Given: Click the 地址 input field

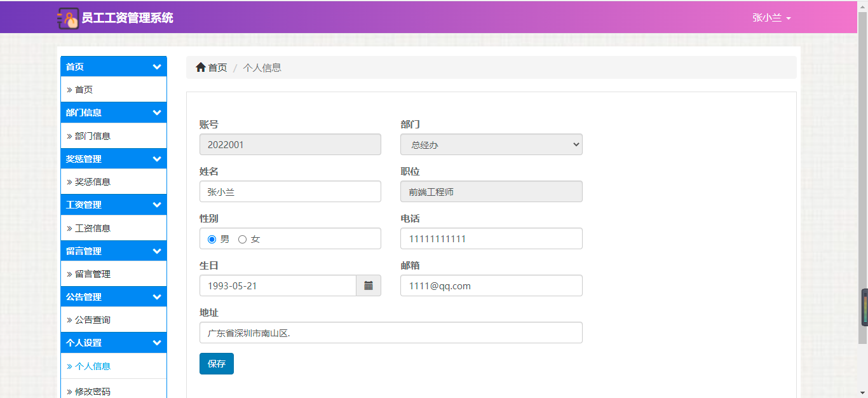Looking at the screenshot, I should [x=391, y=333].
